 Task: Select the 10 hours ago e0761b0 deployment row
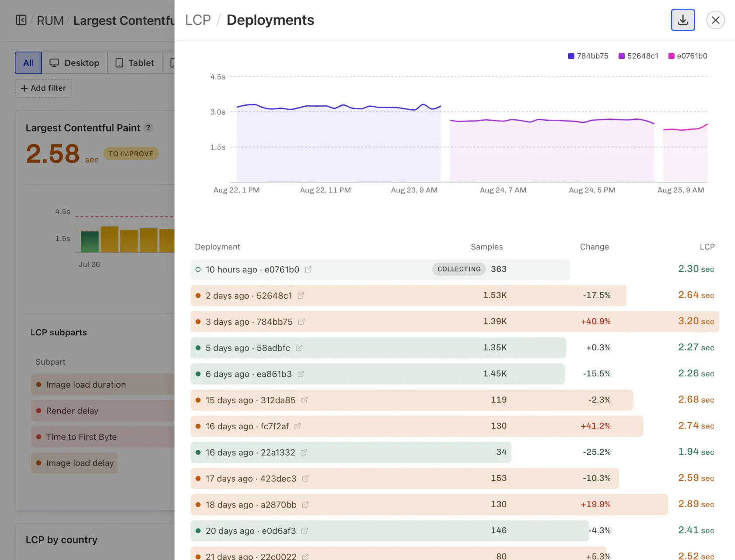[x=455, y=269]
